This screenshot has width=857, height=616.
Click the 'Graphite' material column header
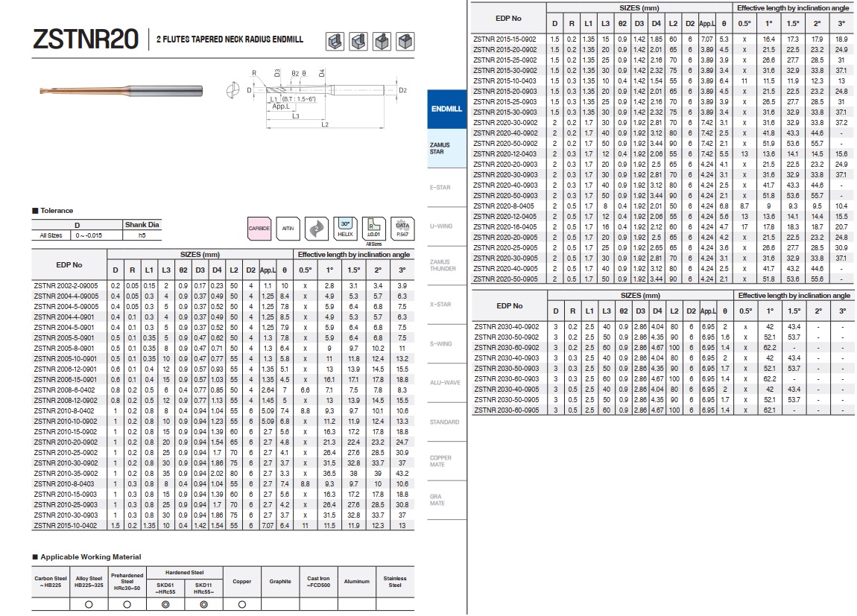280,582
